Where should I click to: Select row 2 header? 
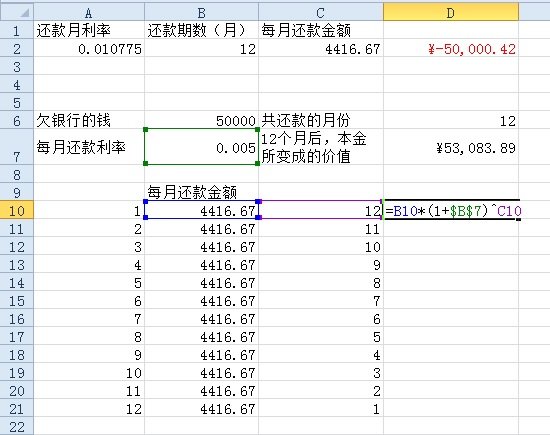pyautogui.click(x=17, y=48)
